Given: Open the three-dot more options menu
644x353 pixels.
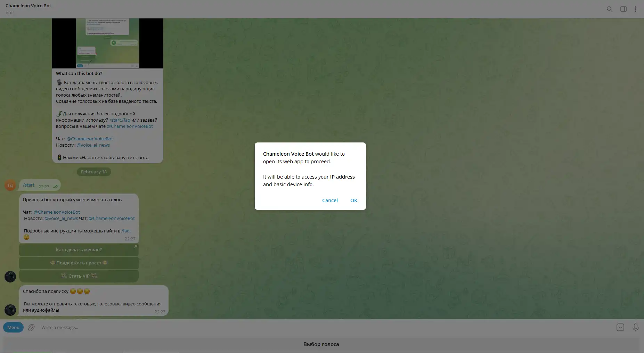Looking at the screenshot, I should pyautogui.click(x=636, y=9).
